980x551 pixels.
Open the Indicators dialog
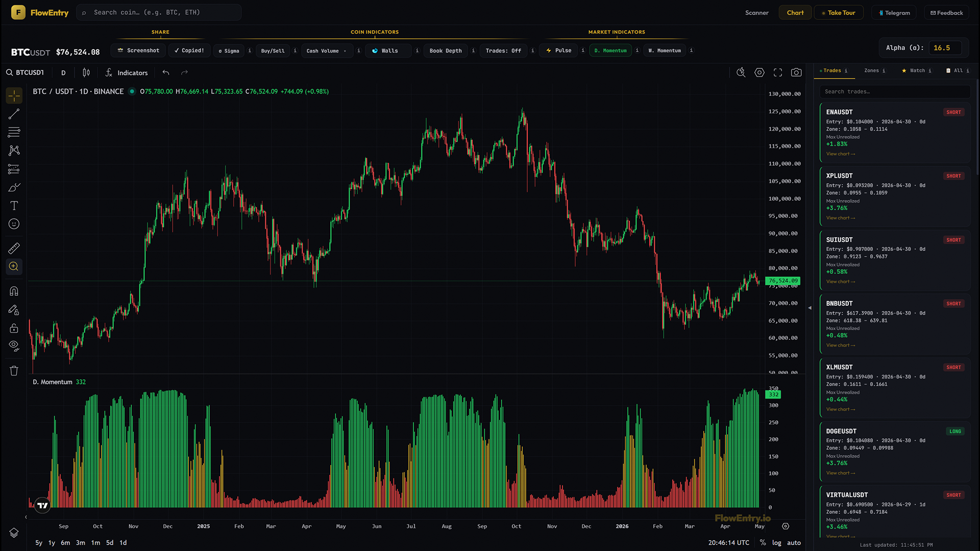pos(127,72)
